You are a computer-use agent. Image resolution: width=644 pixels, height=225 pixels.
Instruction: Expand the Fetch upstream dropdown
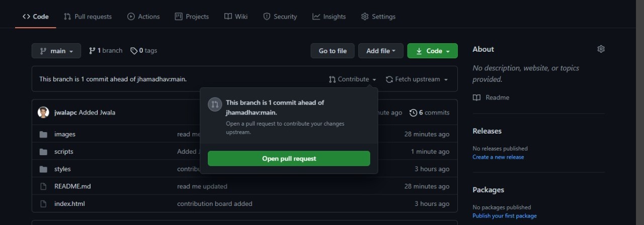click(x=417, y=79)
